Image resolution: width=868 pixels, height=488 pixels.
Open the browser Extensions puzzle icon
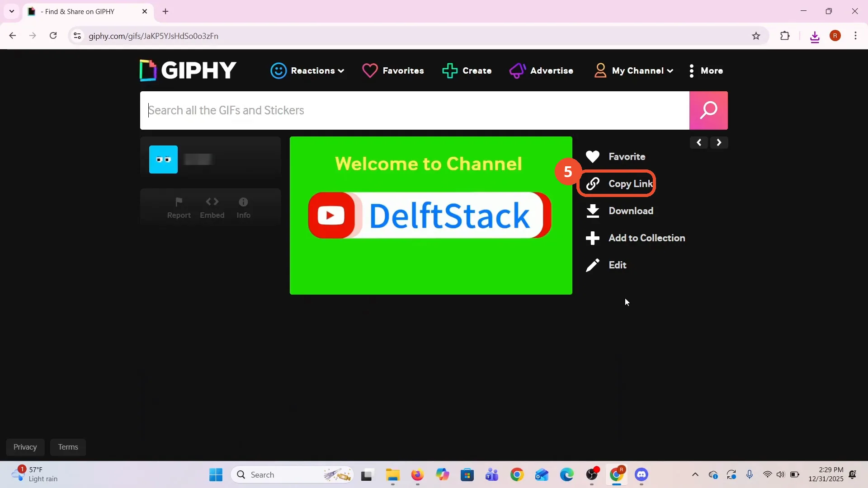coord(785,36)
